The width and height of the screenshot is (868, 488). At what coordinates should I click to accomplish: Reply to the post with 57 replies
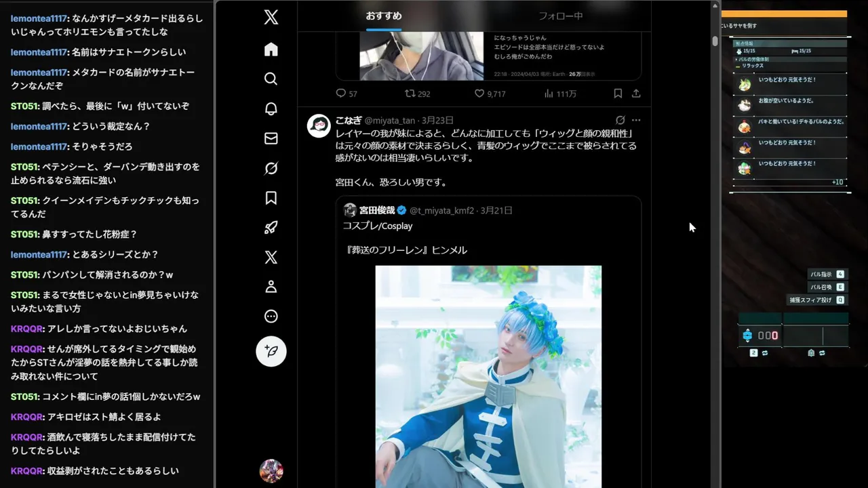coord(347,94)
